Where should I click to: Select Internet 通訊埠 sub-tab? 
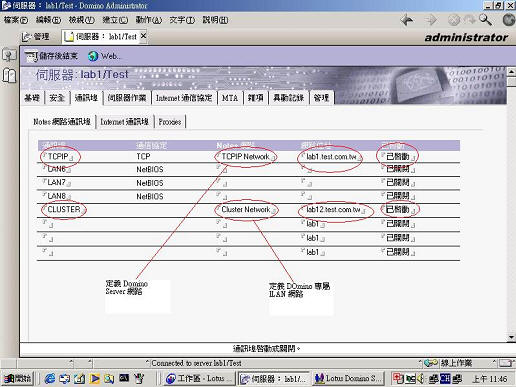124,122
